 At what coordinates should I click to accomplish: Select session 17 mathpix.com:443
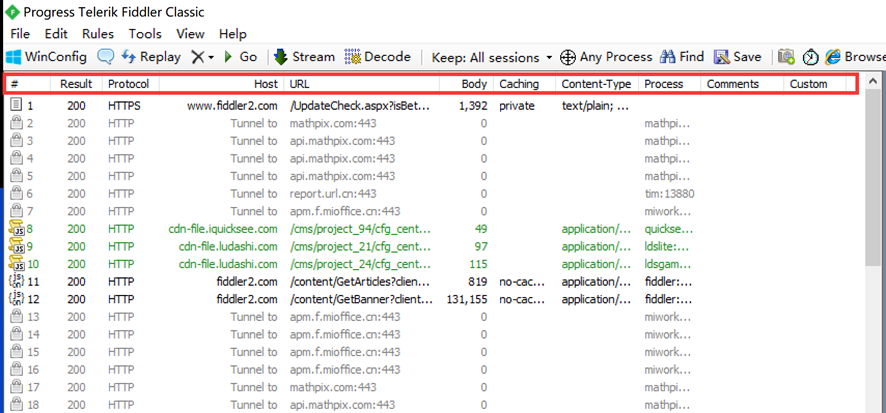pyautogui.click(x=333, y=387)
